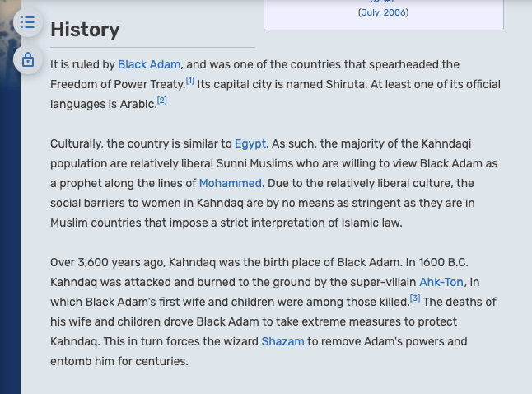Go to the Ahk-Ton villain page

[441, 282]
